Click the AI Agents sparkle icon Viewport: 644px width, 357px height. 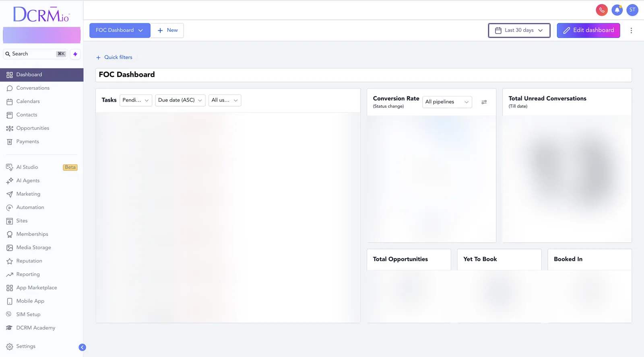click(10, 181)
